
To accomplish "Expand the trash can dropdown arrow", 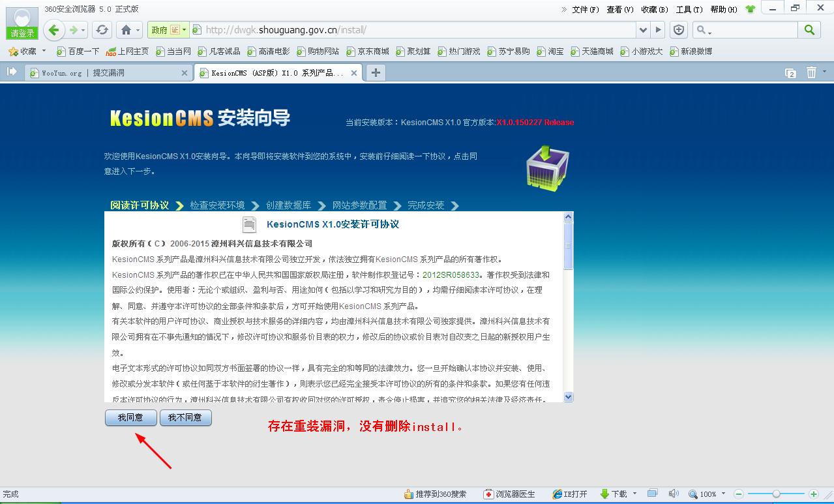I will 824,72.
